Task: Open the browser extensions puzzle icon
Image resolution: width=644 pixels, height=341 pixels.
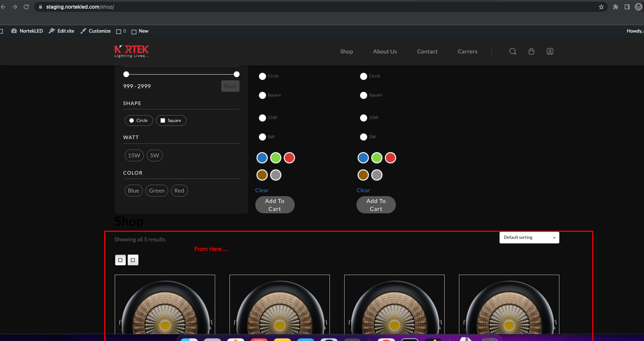Action: coord(616,7)
